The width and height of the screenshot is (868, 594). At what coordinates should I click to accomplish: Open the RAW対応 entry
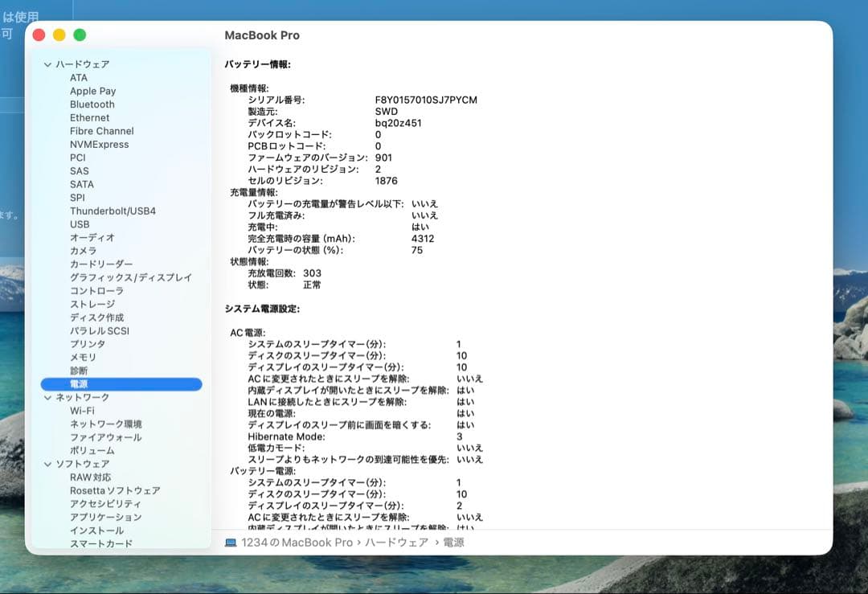[90, 477]
